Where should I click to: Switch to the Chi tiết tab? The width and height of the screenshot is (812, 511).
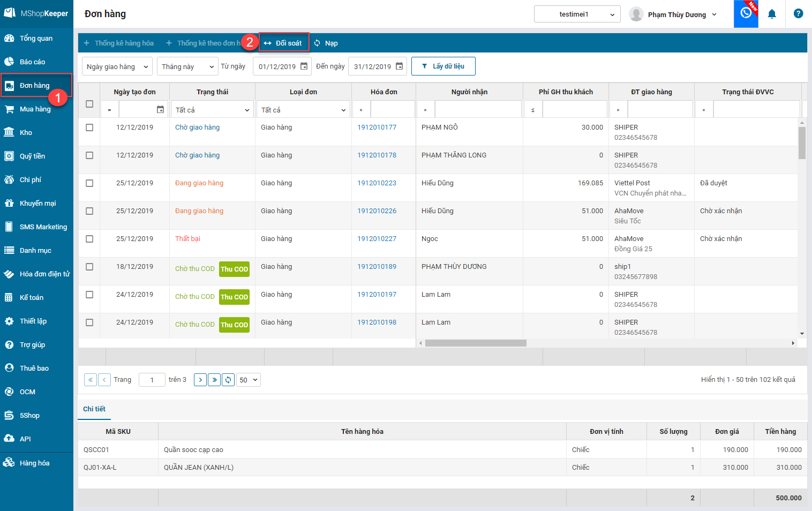[x=94, y=409]
